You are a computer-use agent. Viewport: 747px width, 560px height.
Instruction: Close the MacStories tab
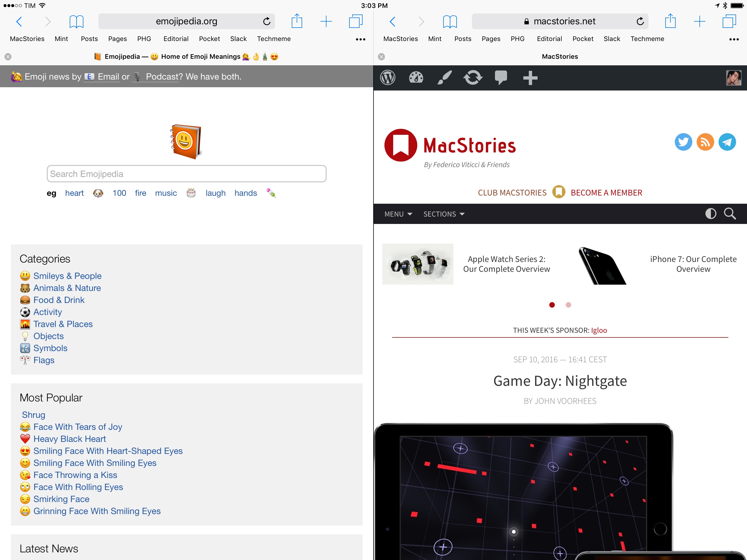[382, 57]
